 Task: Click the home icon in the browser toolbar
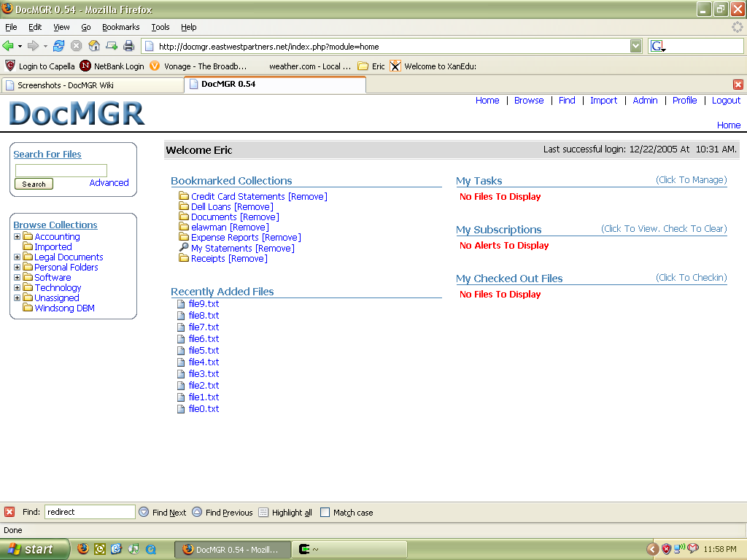94,44
